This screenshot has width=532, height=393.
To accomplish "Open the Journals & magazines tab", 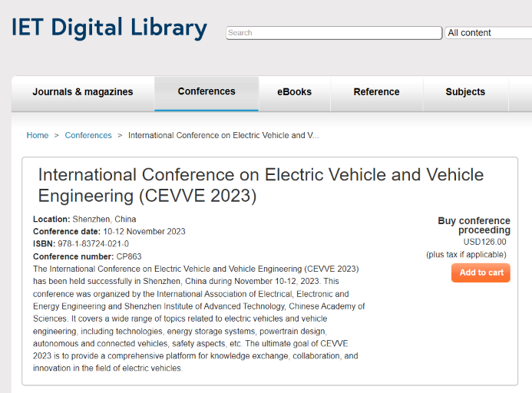I will point(83,92).
